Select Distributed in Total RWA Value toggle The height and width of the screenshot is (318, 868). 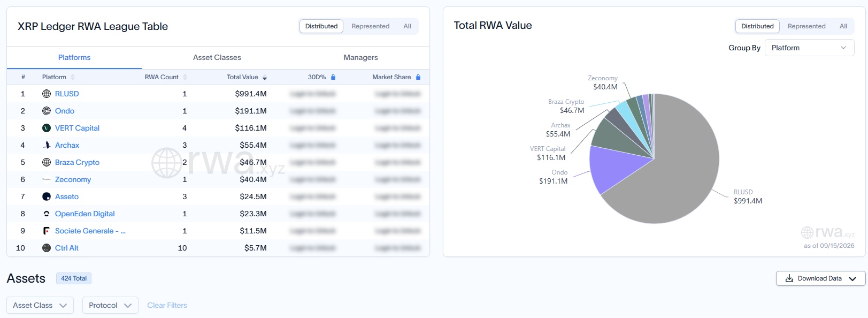coord(757,26)
